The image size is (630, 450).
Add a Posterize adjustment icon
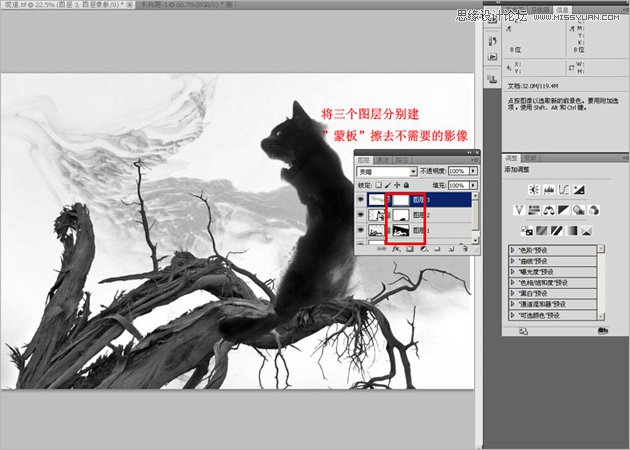[x=541, y=231]
